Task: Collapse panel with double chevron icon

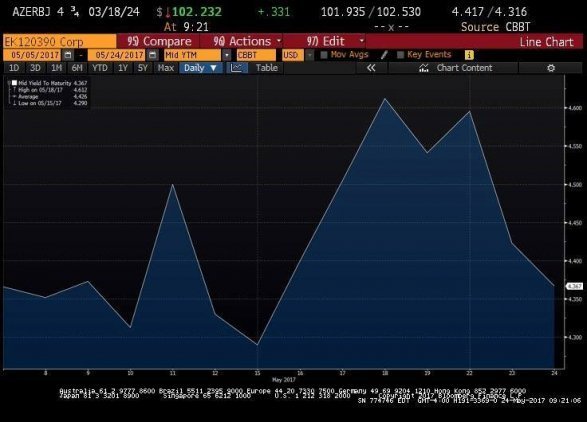Action: point(371,68)
